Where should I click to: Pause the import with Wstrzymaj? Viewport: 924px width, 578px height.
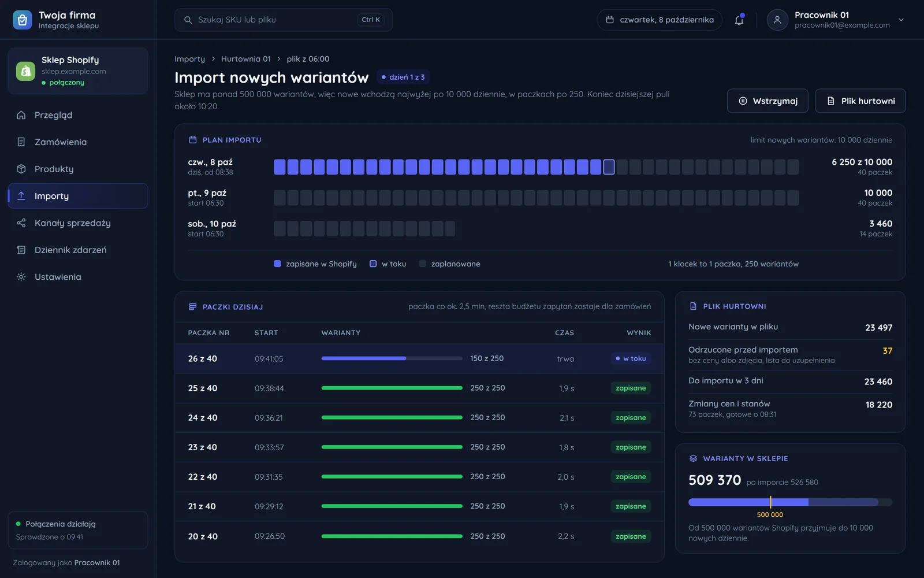[767, 101]
